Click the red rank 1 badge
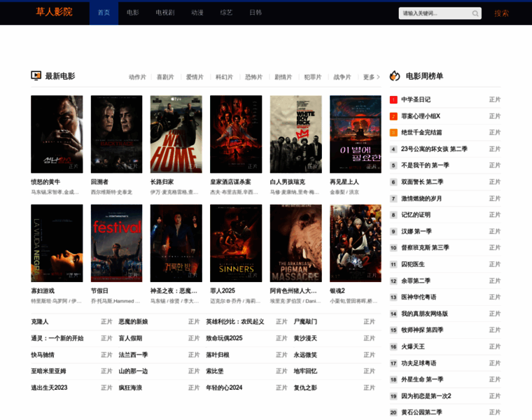The image size is (532, 420). tap(393, 99)
